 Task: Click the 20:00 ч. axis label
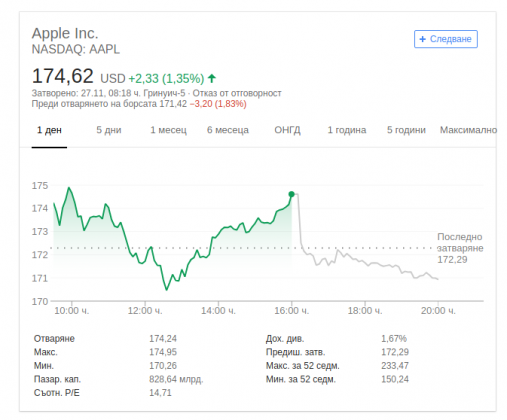(438, 311)
